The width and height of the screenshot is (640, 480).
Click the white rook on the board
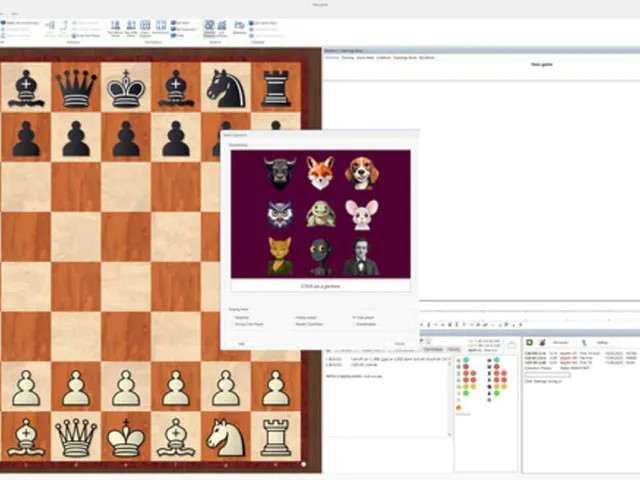[x=276, y=437]
